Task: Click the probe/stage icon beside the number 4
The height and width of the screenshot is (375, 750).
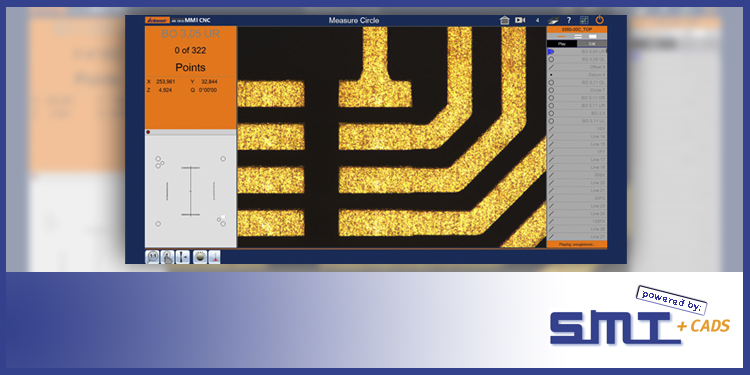Action: click(552, 20)
